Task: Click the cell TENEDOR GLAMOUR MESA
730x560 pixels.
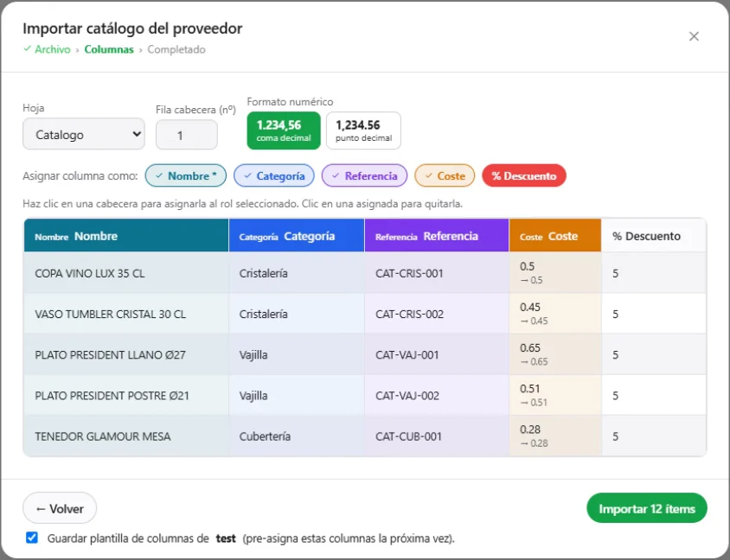Action: coord(126,436)
